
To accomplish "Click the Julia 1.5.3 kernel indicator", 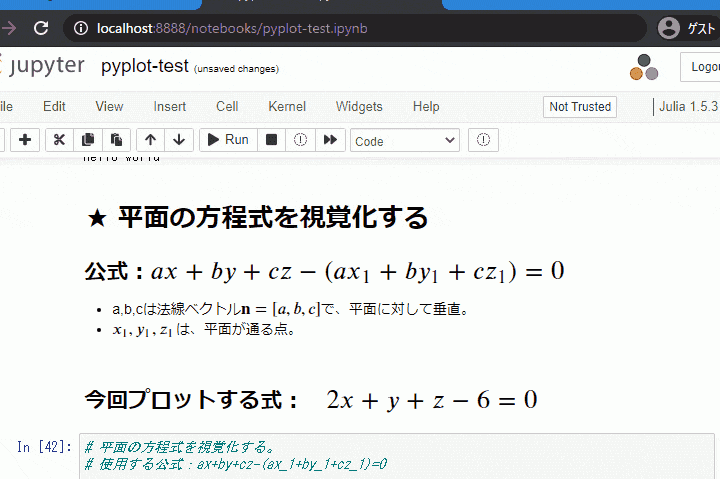I will pos(688,107).
